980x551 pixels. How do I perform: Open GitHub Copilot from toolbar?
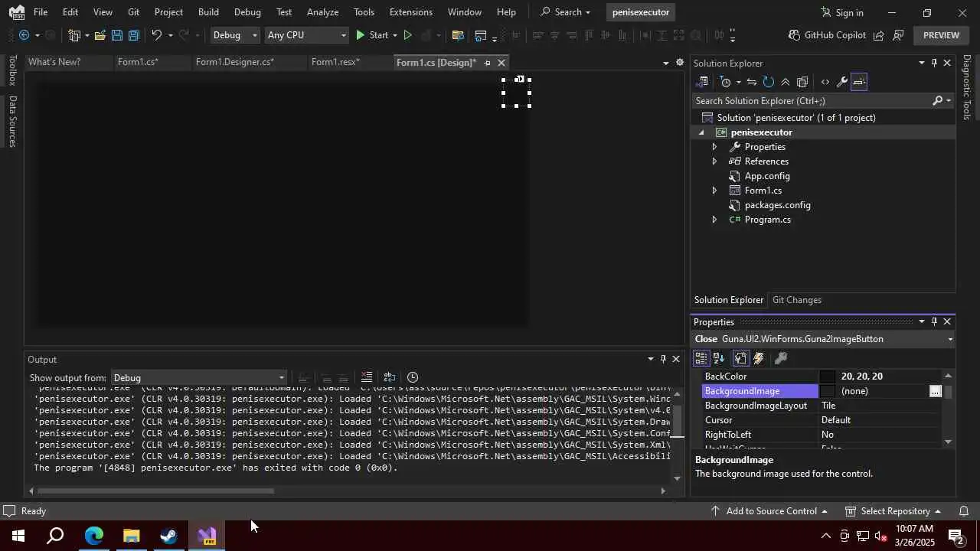click(x=827, y=35)
